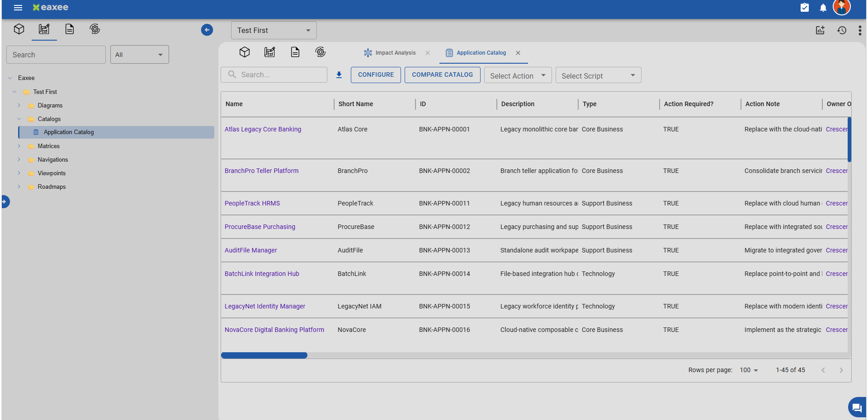This screenshot has width=868, height=420.
Task: Sort by the Name column header
Action: (x=234, y=104)
